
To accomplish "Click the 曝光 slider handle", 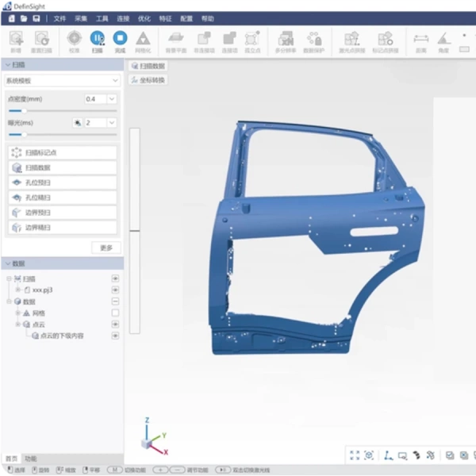I will (24, 135).
